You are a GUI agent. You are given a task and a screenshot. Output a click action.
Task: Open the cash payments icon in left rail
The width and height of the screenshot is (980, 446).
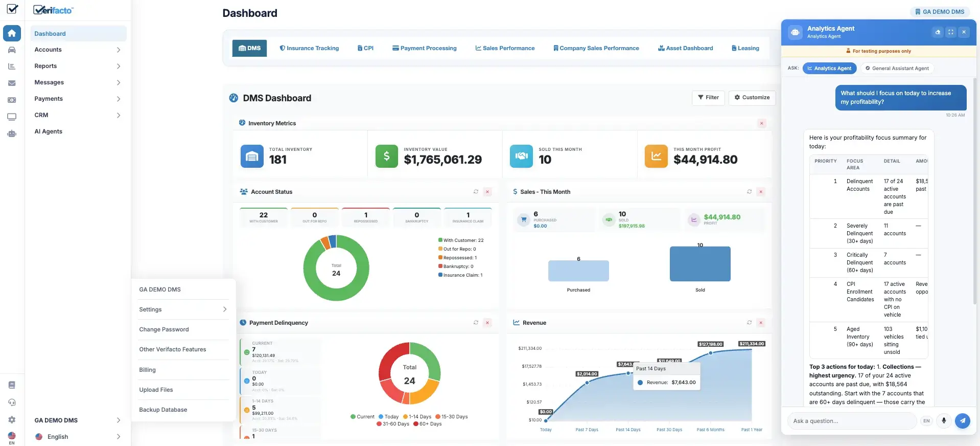(x=12, y=100)
